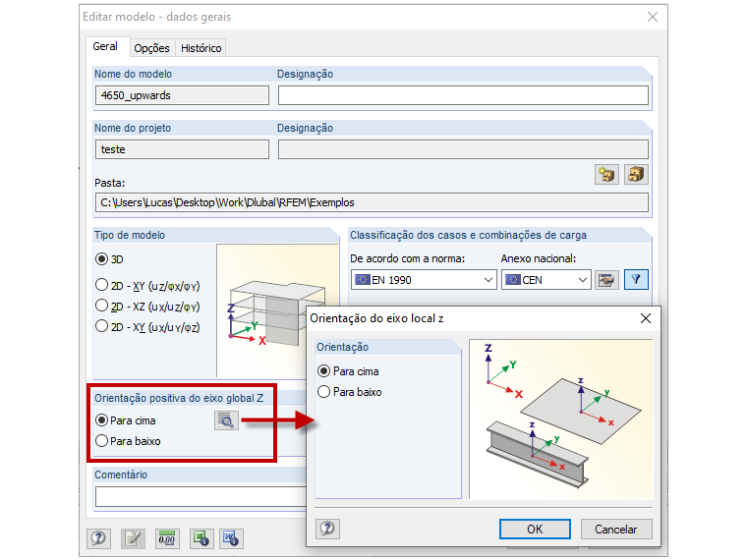Screen dimensions: 747x560
Task: Click the new project folder icon
Action: (606, 174)
